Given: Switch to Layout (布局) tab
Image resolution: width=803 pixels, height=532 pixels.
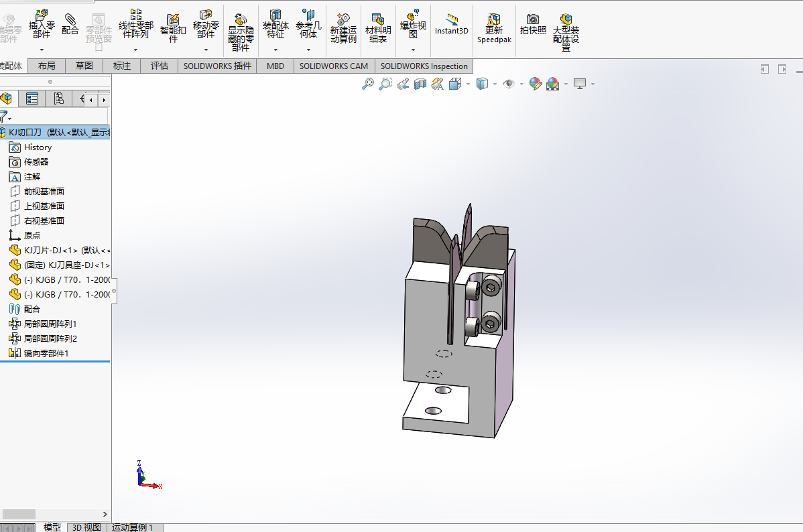Looking at the screenshot, I should click(47, 66).
